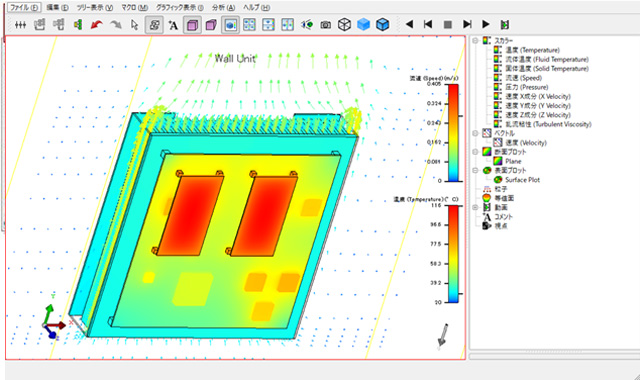Toggle the 動画 tree node expander

(x=475, y=207)
